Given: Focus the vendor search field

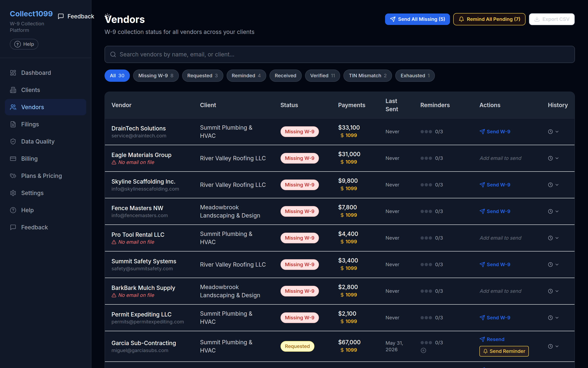Looking at the screenshot, I should coord(340,55).
